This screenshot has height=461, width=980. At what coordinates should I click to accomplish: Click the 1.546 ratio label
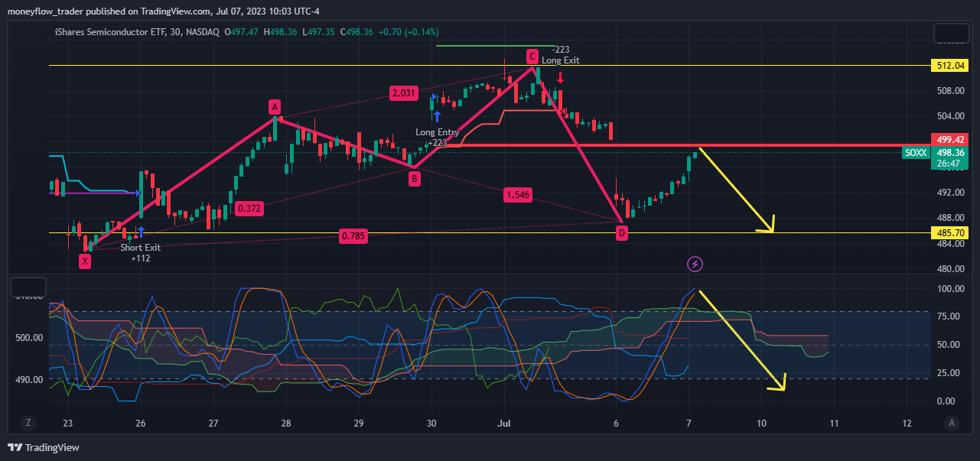[x=517, y=196]
